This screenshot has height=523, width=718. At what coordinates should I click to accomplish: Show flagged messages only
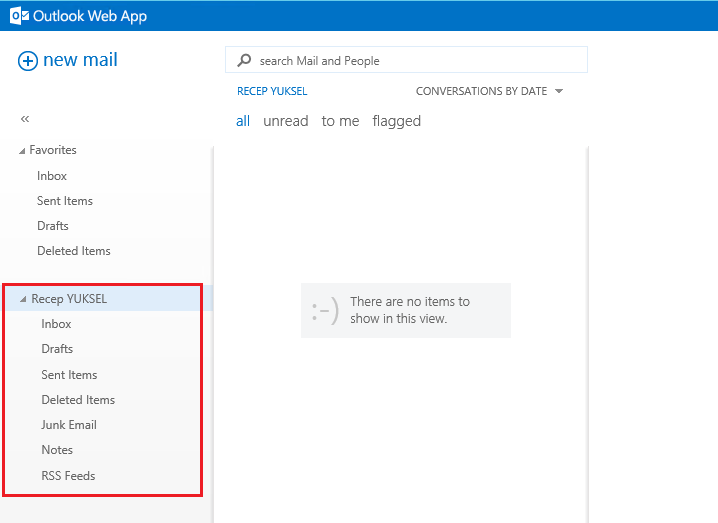(x=397, y=121)
